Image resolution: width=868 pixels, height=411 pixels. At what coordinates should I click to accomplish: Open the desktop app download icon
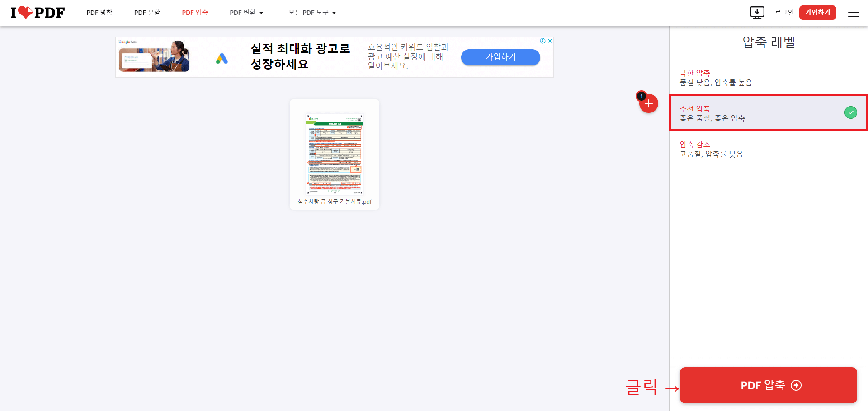tap(757, 13)
